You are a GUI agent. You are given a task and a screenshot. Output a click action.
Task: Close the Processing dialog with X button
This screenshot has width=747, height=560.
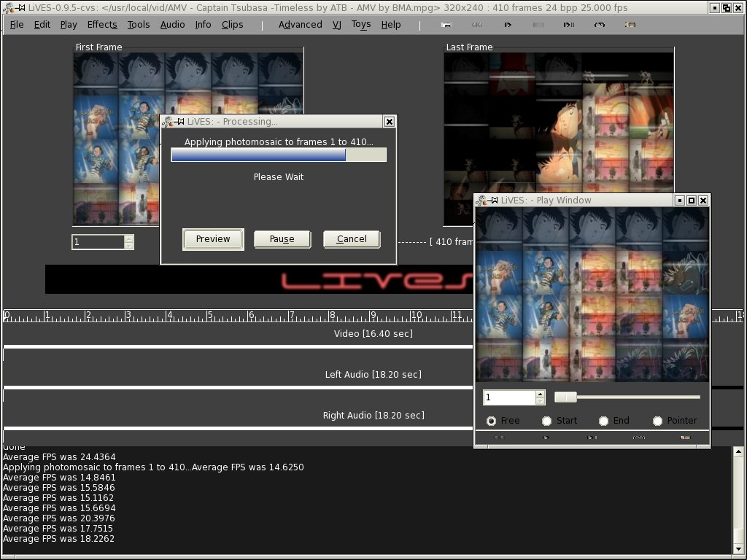(x=390, y=122)
